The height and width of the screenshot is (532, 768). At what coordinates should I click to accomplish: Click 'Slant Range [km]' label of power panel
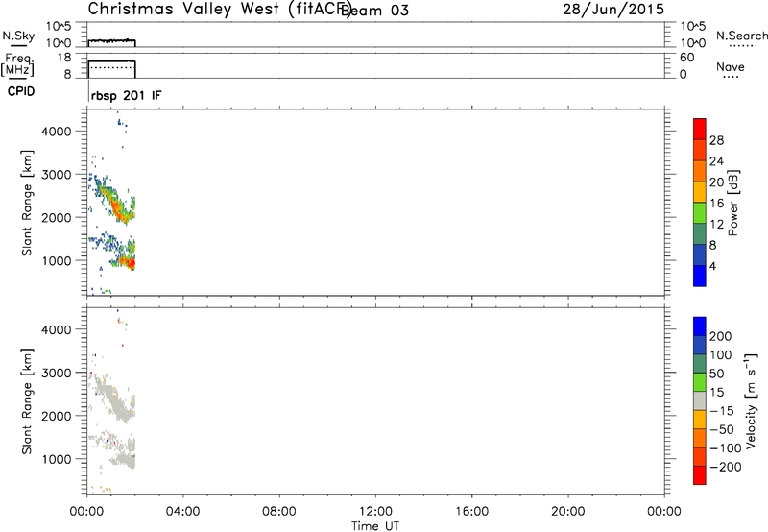27,203
